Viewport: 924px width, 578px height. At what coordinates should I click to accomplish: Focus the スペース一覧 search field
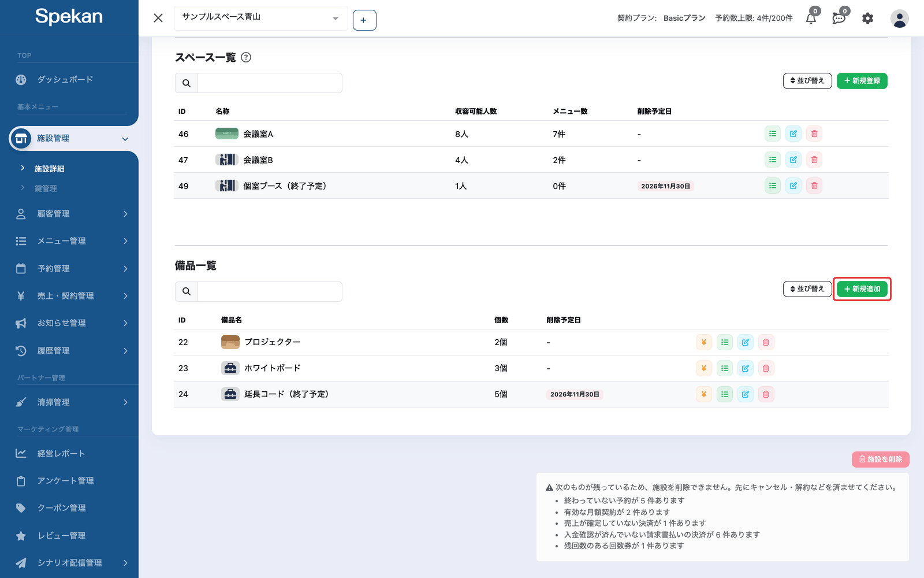click(270, 83)
